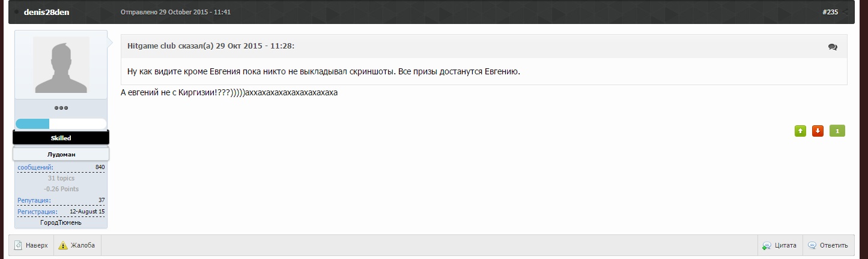Click the Hitgame club quote header
The width and height of the screenshot is (868, 259).
(209, 46)
